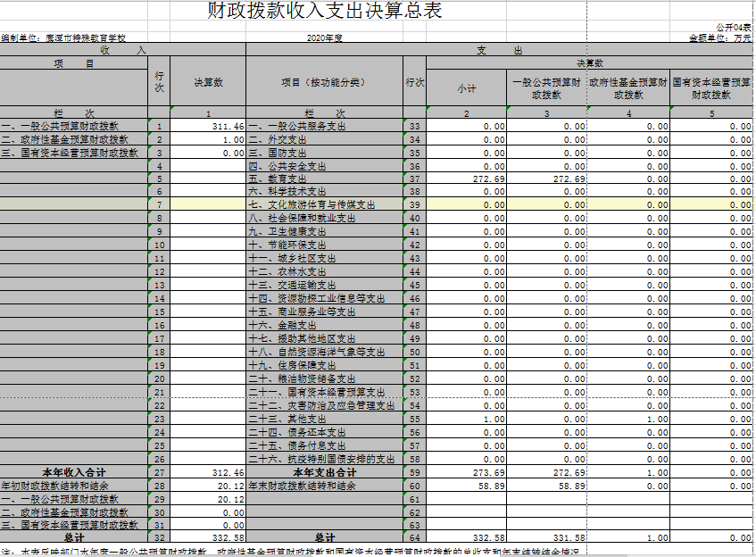
Task: Click the value 331.58 in the totals row
Action: (547, 537)
